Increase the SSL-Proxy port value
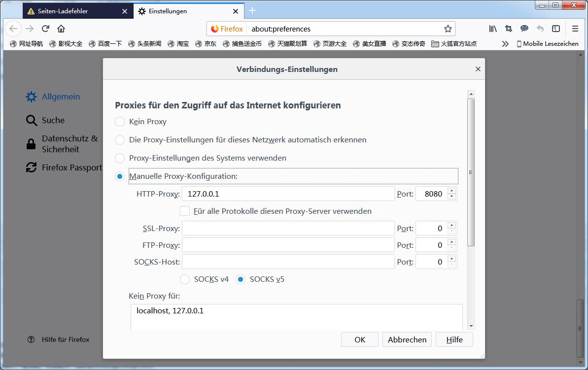This screenshot has height=370, width=588. pos(452,225)
